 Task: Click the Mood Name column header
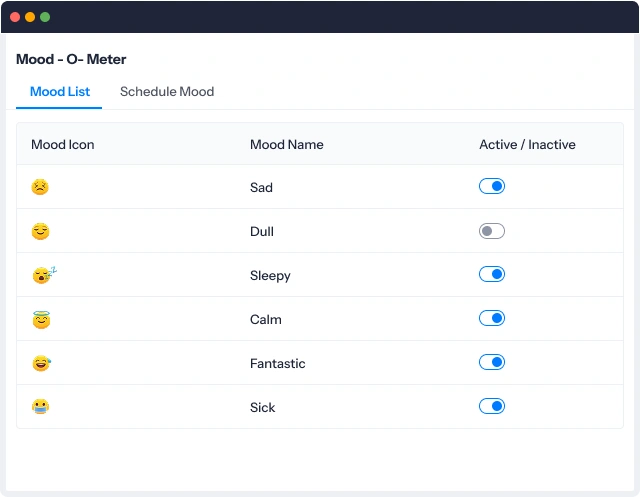pos(287,144)
